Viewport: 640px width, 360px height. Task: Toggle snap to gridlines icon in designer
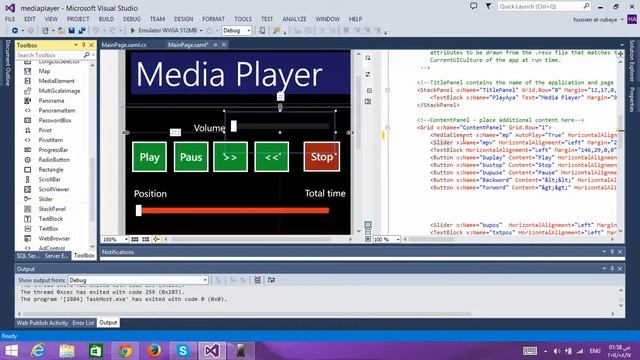point(145,239)
